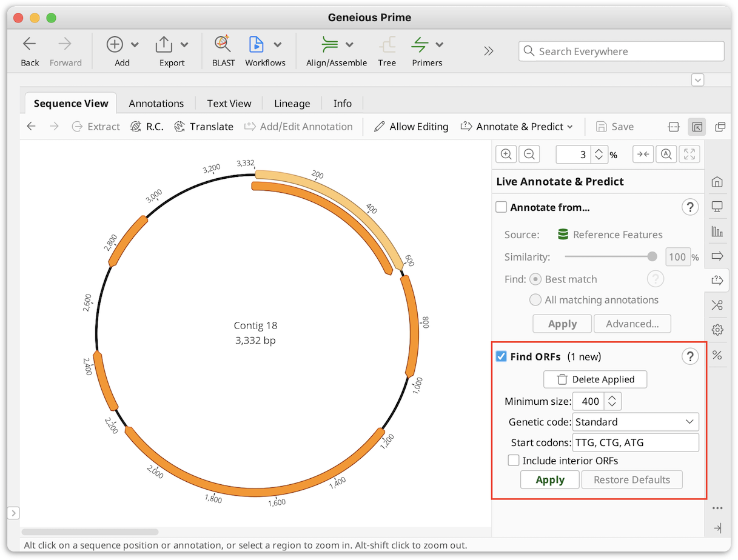Open the Lineage tab

[292, 104]
